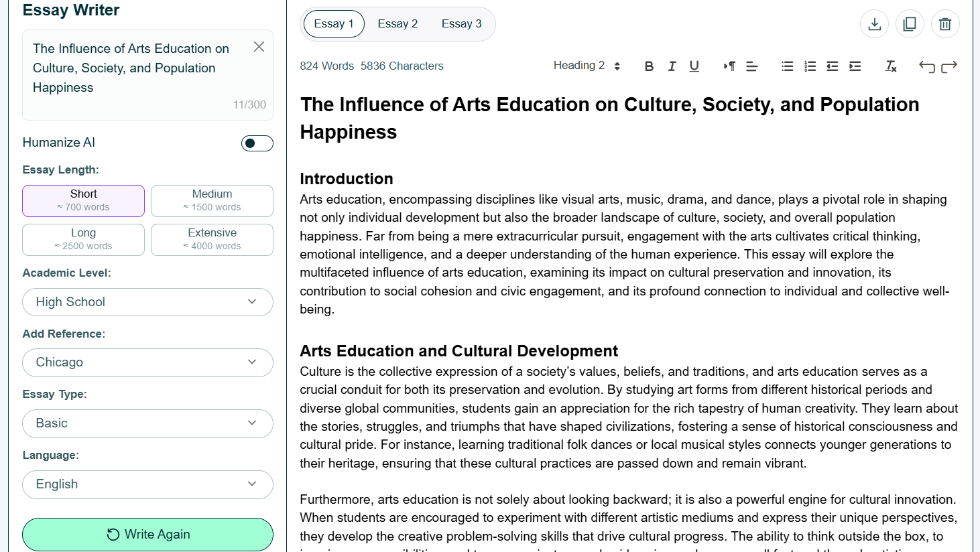Click the essay title heading text
The image size is (980, 552).
(x=610, y=119)
